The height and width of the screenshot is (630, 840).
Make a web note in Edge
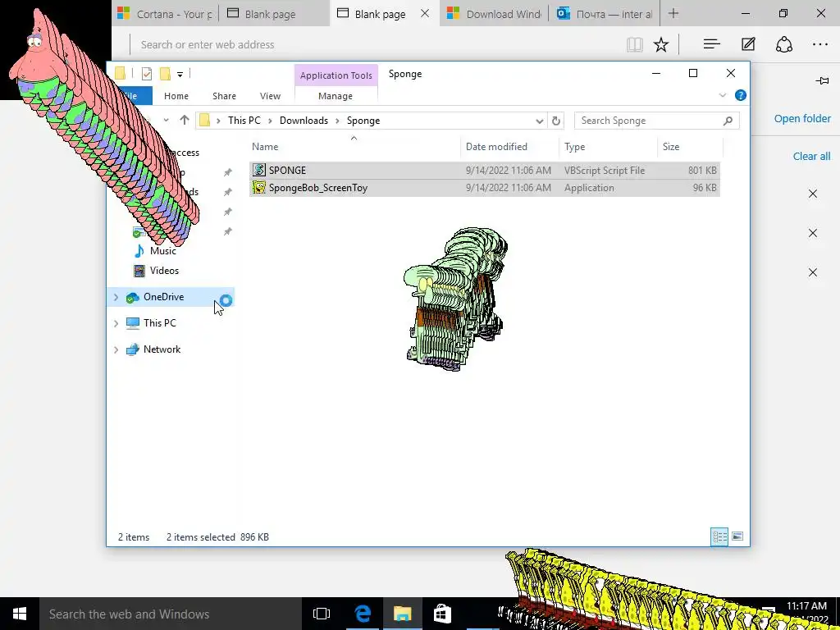pyautogui.click(x=748, y=44)
